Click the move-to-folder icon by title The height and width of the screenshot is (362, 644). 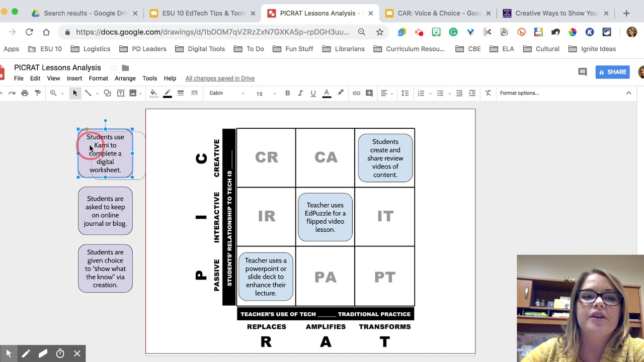tap(125, 68)
